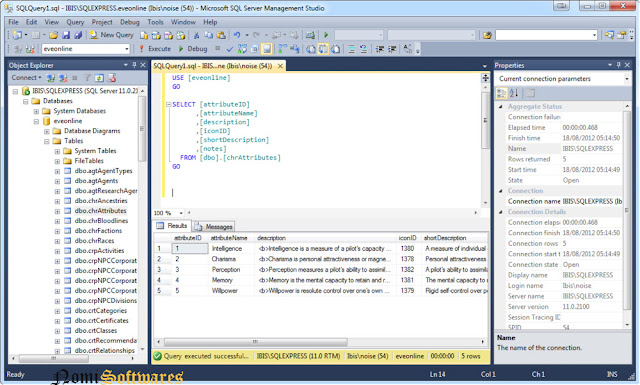Image resolution: width=640 pixels, height=385 pixels.
Task: Click the attributeName column header
Action: tap(232, 238)
